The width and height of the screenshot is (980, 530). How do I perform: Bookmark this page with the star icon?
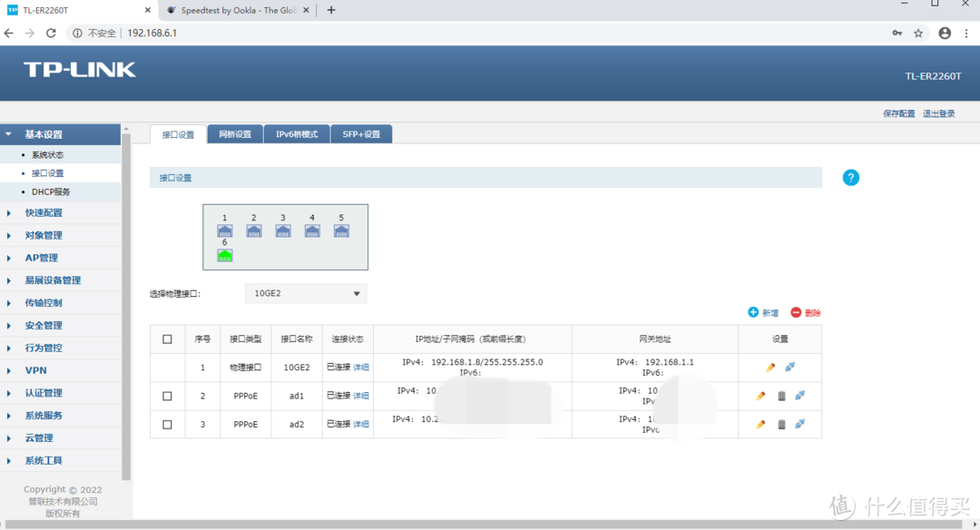tap(918, 33)
